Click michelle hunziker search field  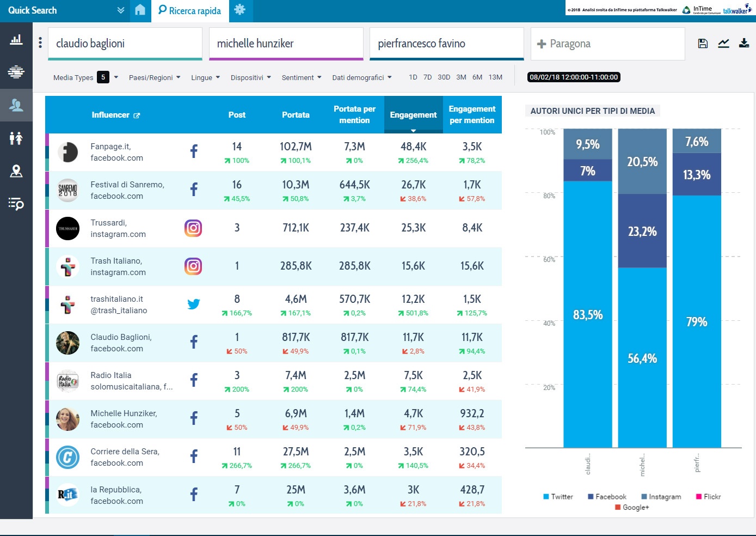(286, 44)
